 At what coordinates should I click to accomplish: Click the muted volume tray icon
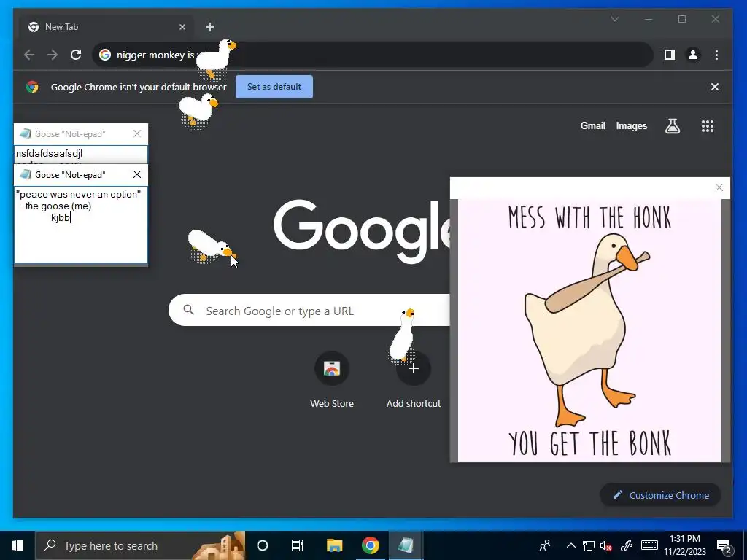(606, 545)
